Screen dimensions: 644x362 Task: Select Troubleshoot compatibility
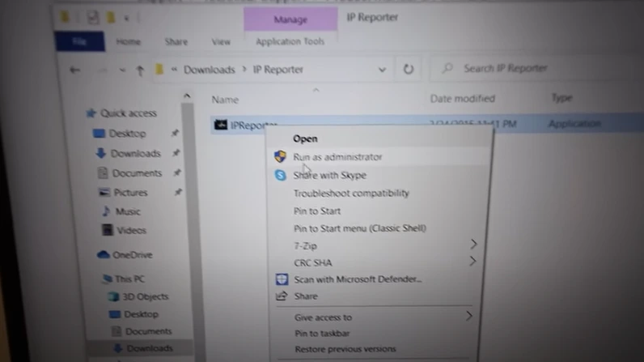click(x=351, y=193)
